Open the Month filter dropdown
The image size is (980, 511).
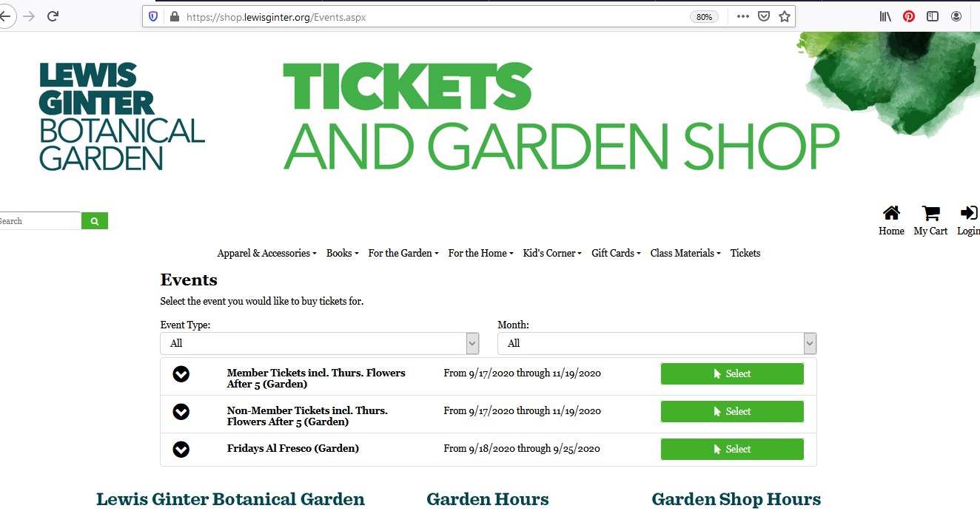tap(657, 343)
